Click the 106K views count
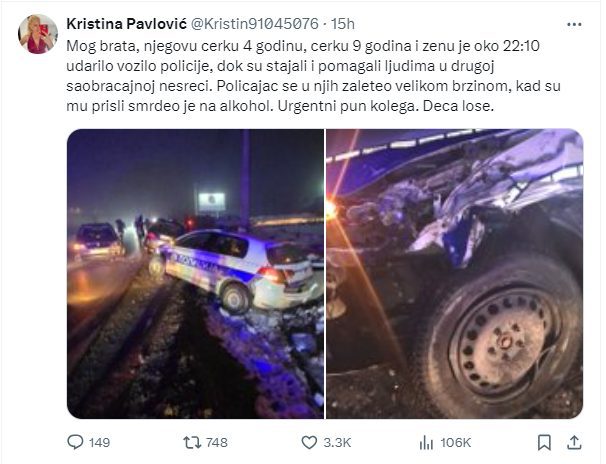The image size is (606, 464). click(x=455, y=443)
